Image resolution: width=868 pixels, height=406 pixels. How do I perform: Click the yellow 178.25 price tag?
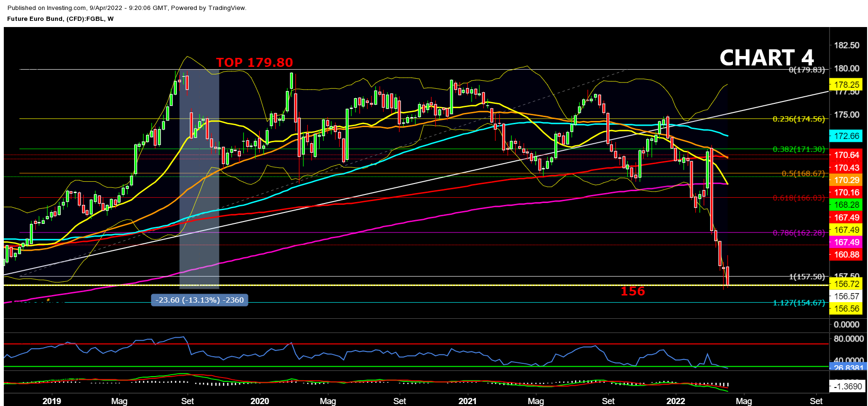coord(846,85)
